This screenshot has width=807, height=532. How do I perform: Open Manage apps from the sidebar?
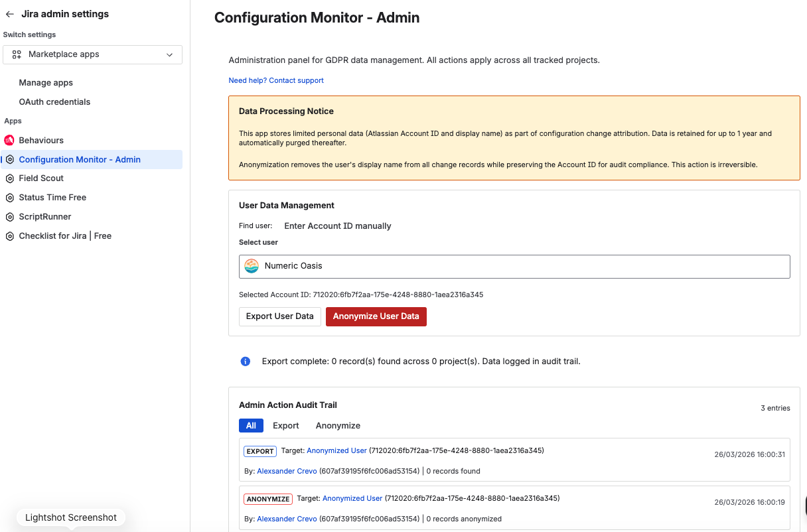click(x=45, y=82)
